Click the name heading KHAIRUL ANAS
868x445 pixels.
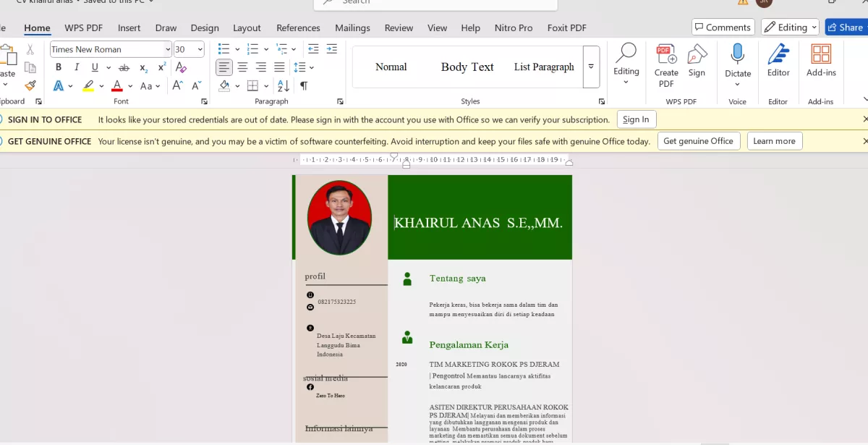pos(478,223)
